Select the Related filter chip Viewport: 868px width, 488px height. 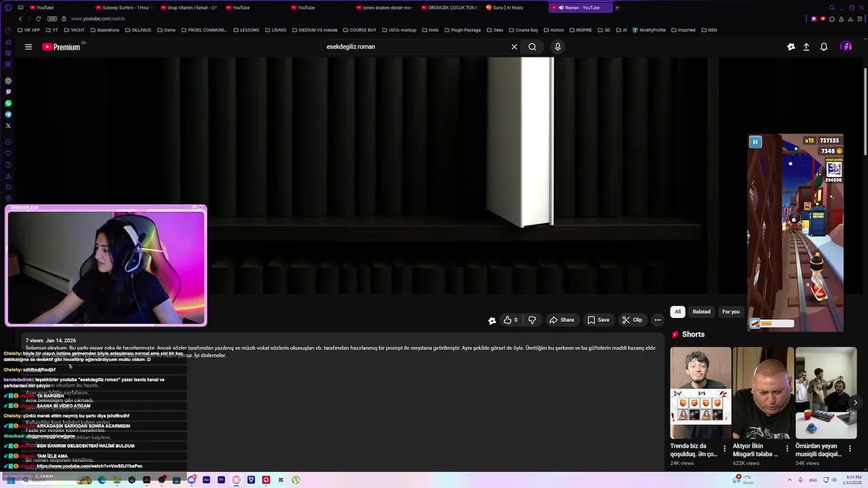pyautogui.click(x=701, y=312)
